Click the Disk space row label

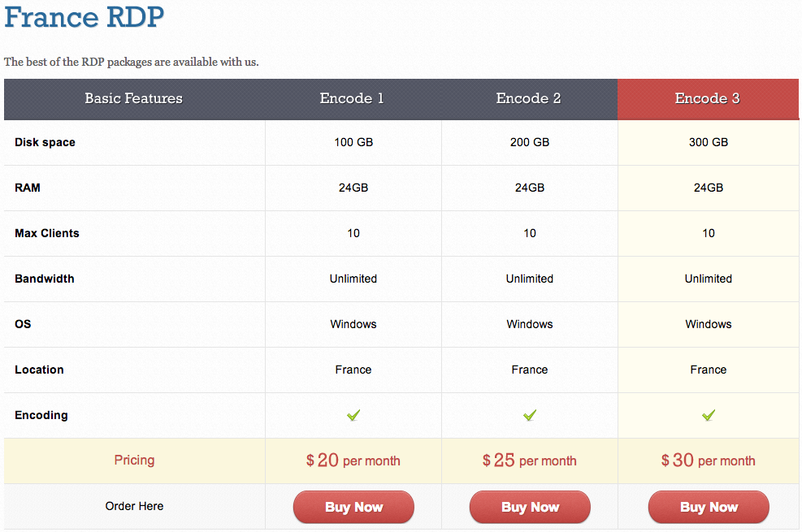coord(45,143)
